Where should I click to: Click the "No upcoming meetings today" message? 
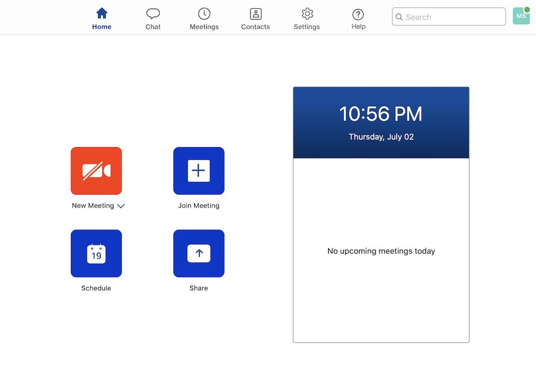[x=381, y=251]
